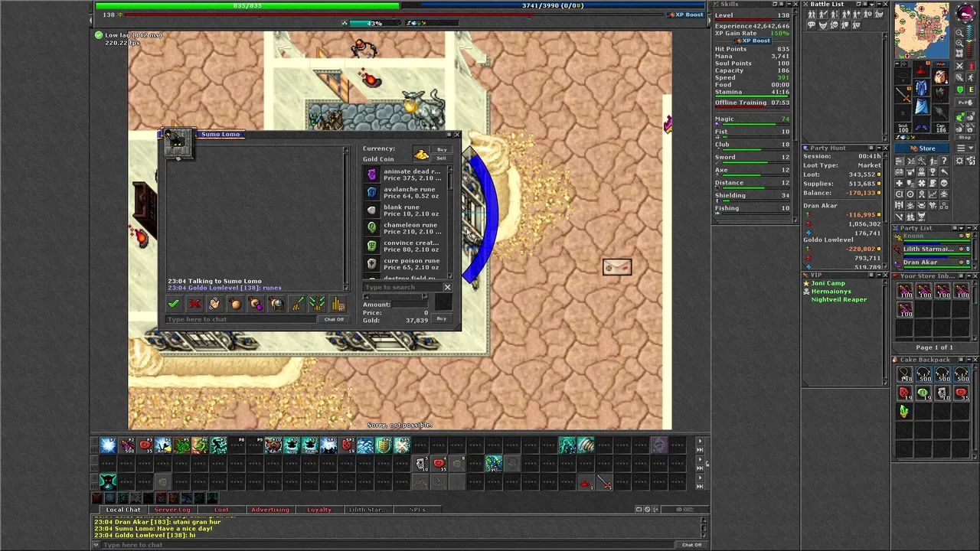Switch to the NPCs chat tab
The height and width of the screenshot is (551, 980).
(417, 509)
